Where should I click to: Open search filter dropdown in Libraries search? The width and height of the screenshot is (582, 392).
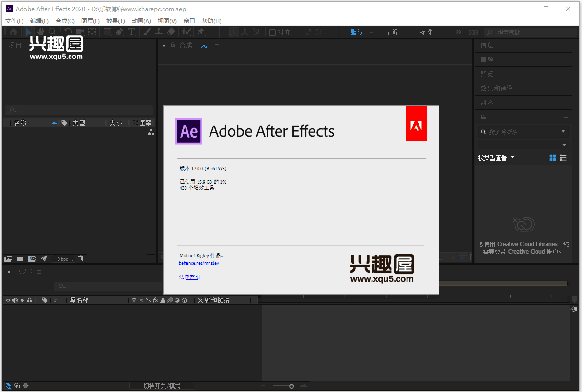tap(563, 132)
